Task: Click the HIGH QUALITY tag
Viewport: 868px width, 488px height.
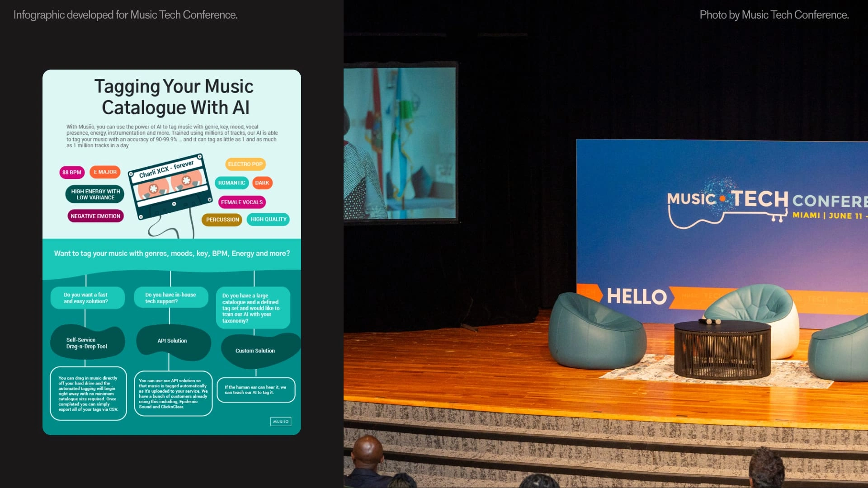Action: pyautogui.click(x=269, y=220)
